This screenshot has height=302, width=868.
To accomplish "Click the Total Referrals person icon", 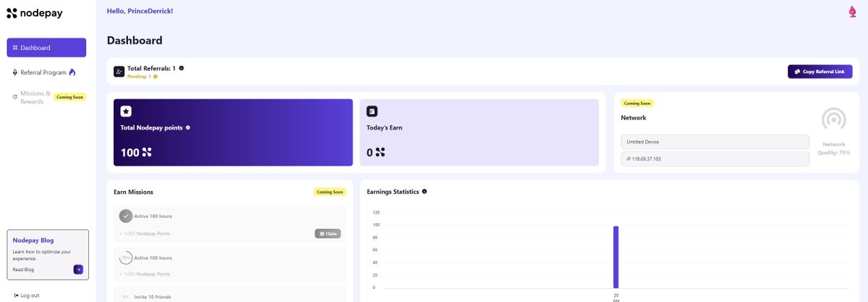I will [119, 71].
